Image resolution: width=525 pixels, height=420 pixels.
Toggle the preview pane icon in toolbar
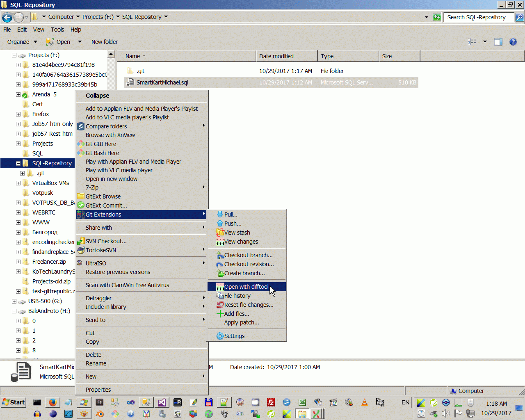point(498,42)
